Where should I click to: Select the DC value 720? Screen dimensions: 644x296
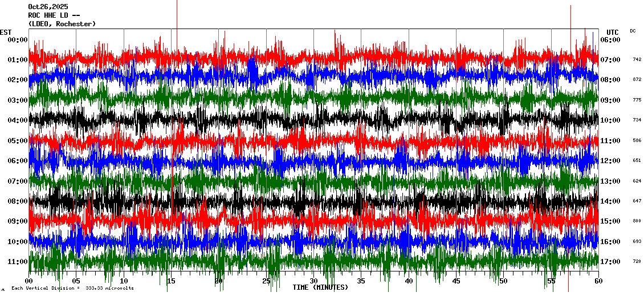click(637, 262)
